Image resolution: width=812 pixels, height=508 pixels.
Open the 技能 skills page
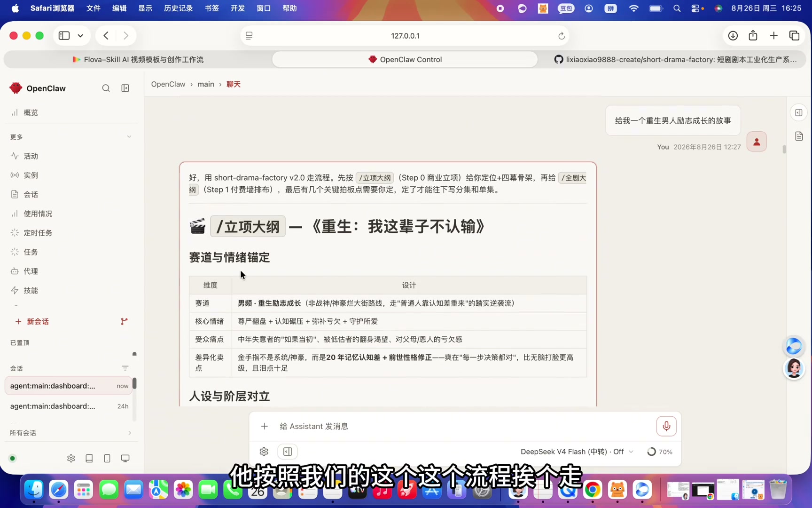71,291
